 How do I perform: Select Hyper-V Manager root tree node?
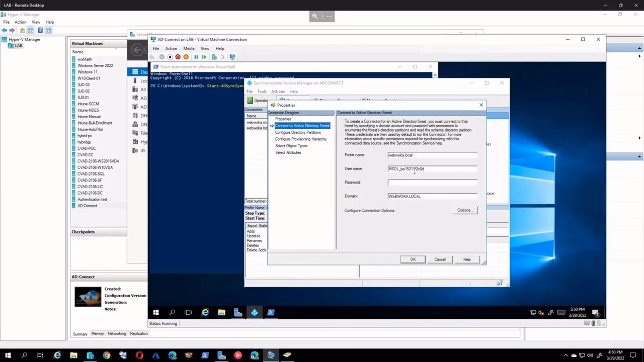(24, 40)
